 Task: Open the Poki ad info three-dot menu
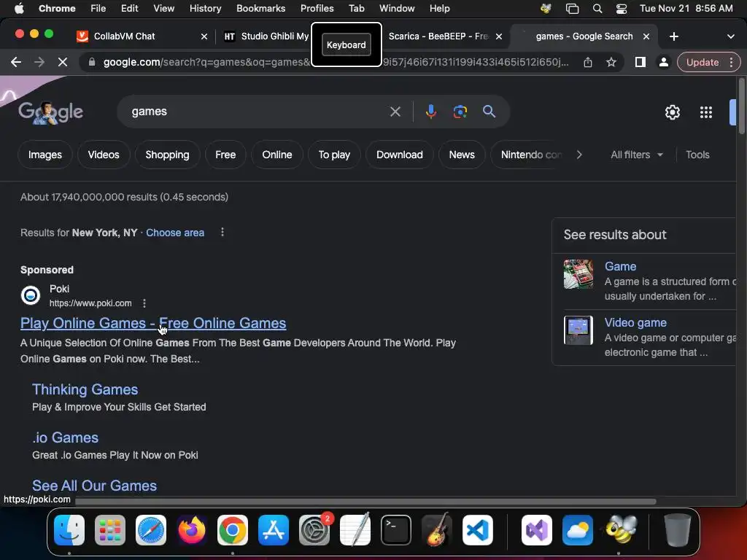tap(144, 303)
